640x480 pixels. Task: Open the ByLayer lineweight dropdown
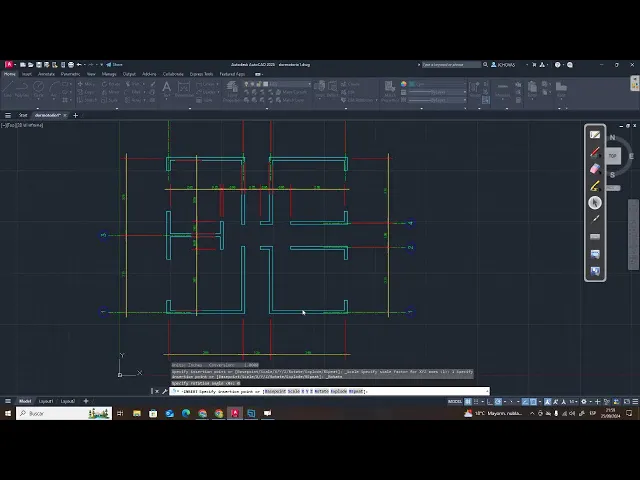point(438,92)
